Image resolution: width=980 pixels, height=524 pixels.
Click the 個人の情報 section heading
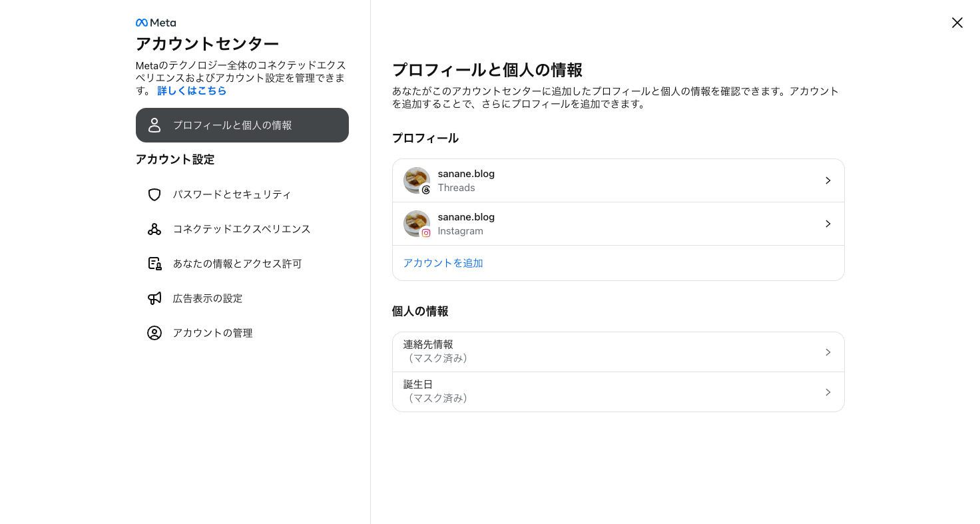pyautogui.click(x=420, y=312)
